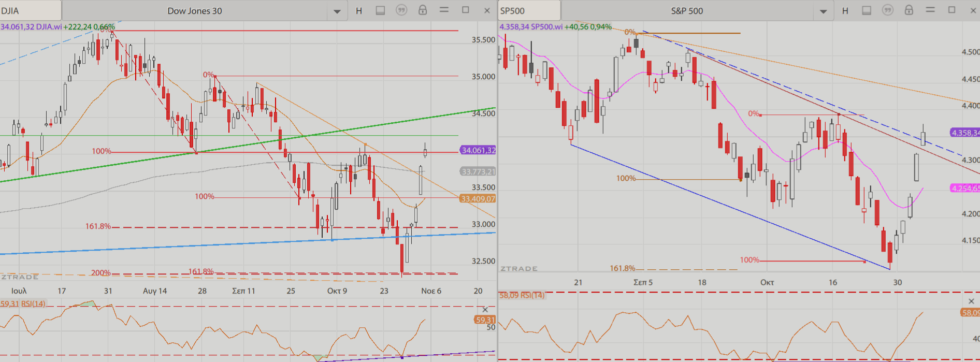980x362 pixels.
Task: Click the Οκτ 9 date on the Dow Jones time axis
Action: tap(337, 291)
